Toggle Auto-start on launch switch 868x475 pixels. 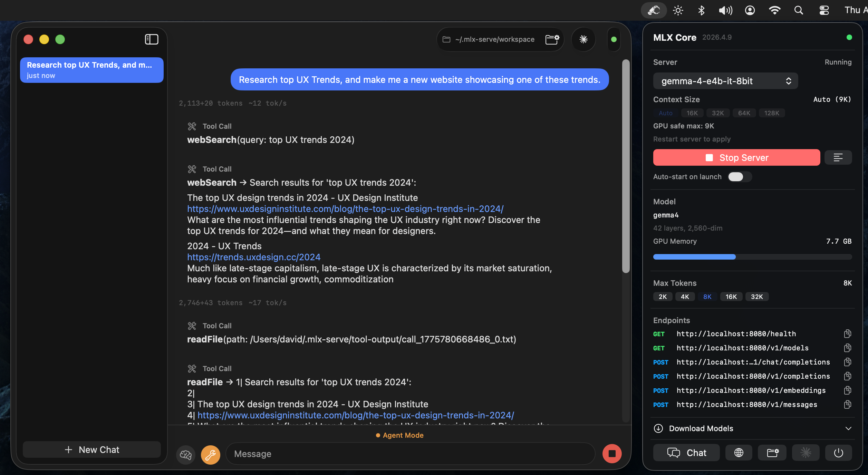739,177
